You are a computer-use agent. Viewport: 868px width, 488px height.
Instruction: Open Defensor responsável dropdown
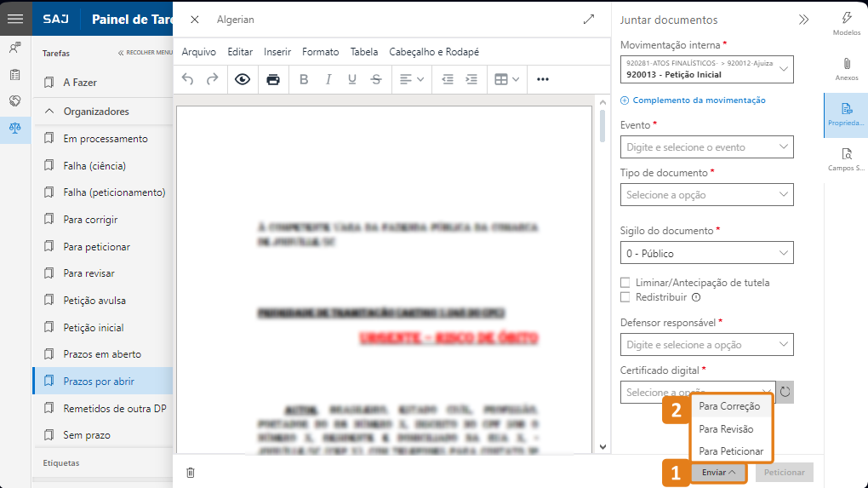(707, 345)
